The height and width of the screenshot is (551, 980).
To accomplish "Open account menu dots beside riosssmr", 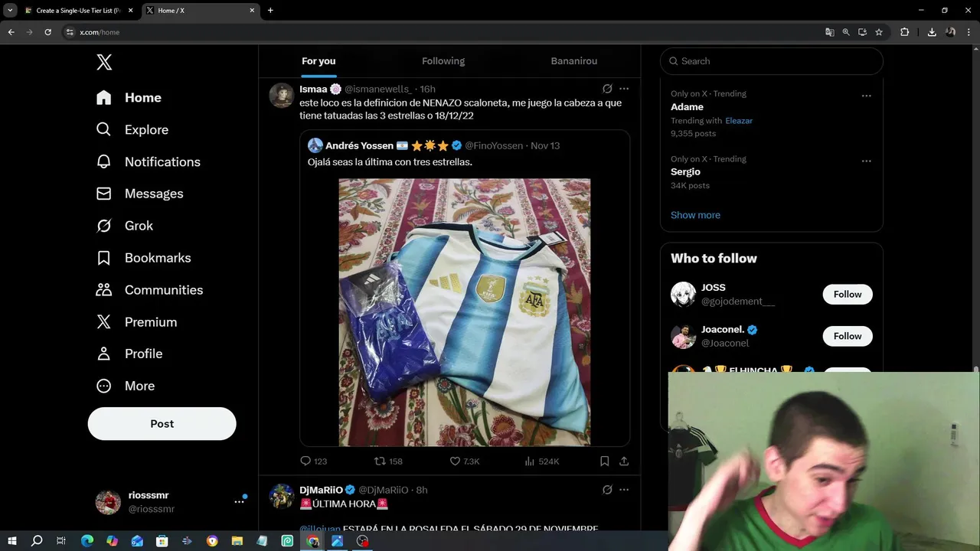I will point(239,502).
